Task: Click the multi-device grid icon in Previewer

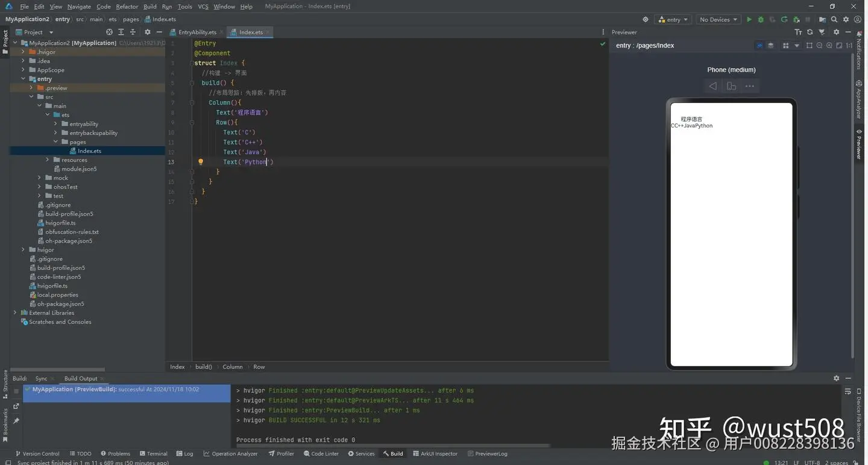Action: tap(785, 46)
